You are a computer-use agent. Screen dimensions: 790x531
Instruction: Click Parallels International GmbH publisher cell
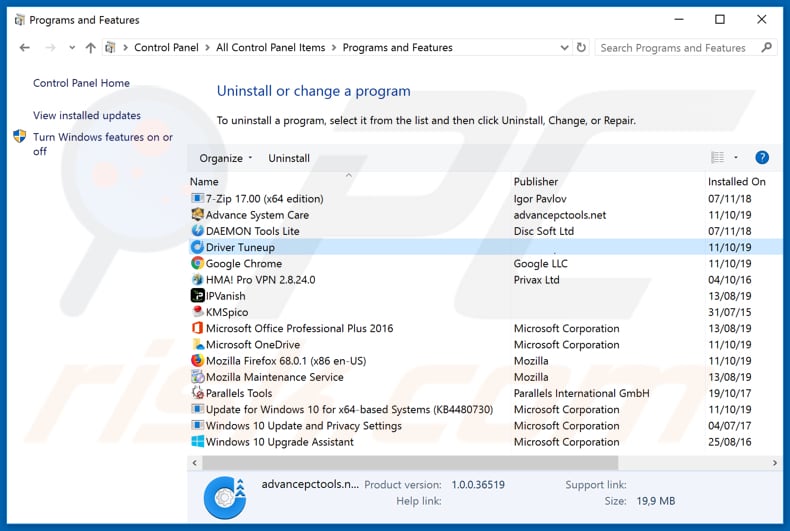pos(581,393)
